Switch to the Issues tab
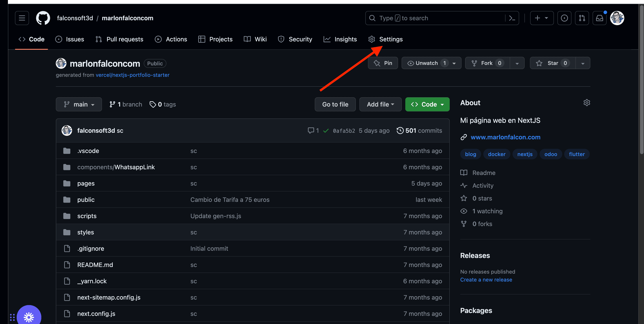This screenshot has height=324, width=644. coord(70,39)
